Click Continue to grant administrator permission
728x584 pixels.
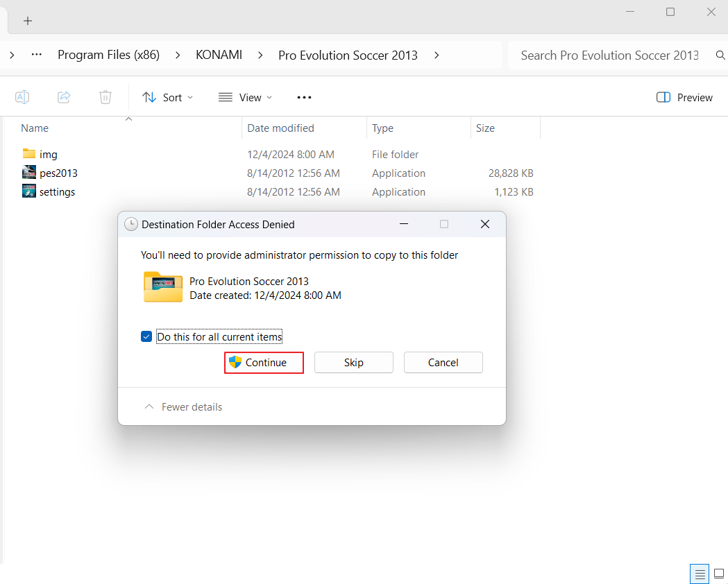(264, 363)
